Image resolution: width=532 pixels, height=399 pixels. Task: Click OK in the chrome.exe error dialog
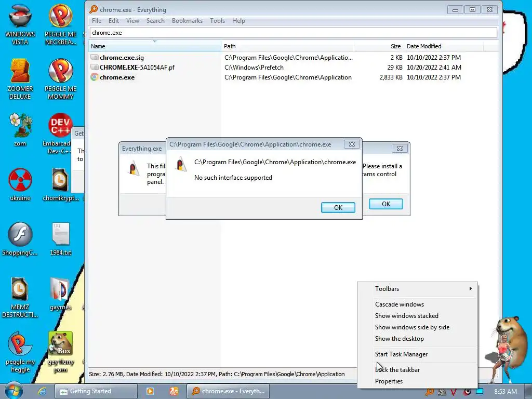pyautogui.click(x=338, y=208)
